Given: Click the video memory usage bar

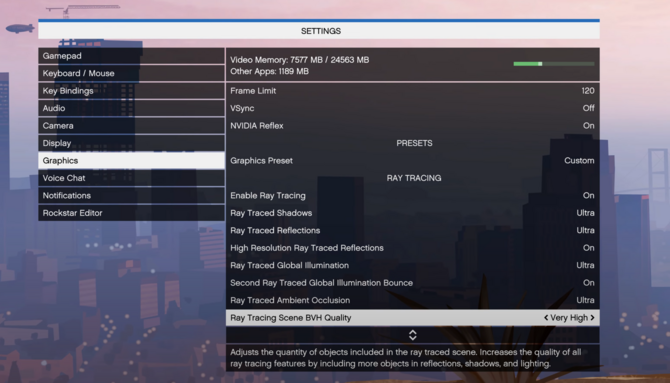Looking at the screenshot, I should point(554,64).
